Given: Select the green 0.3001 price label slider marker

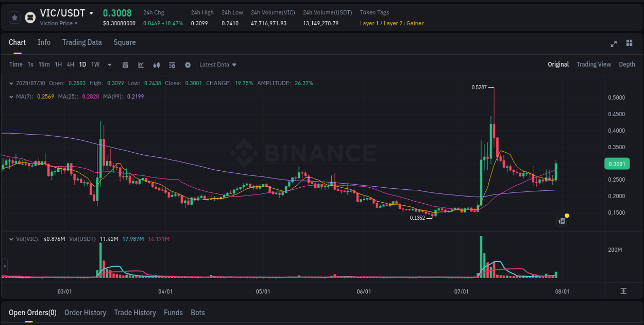Looking at the screenshot, I should 617,164.
